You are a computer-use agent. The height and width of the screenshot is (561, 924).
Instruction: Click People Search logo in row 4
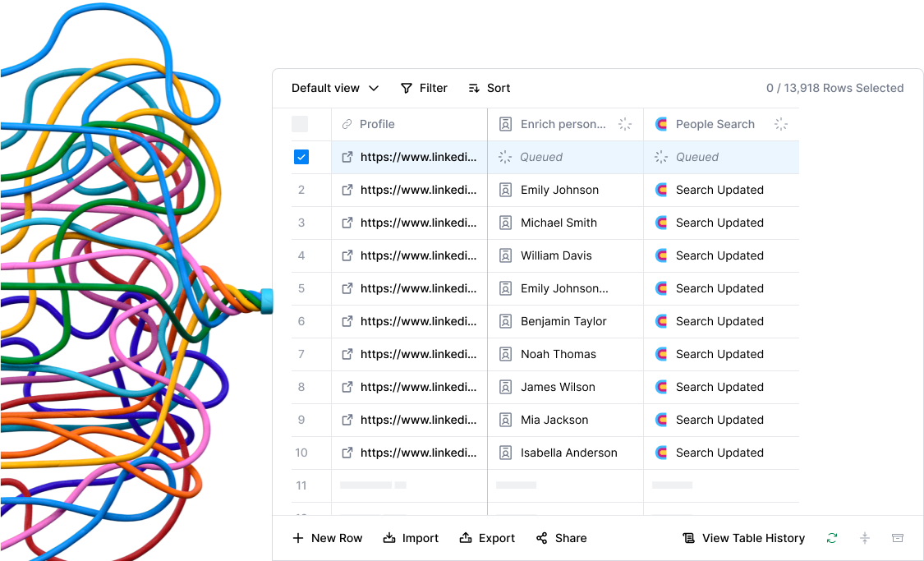click(x=661, y=255)
